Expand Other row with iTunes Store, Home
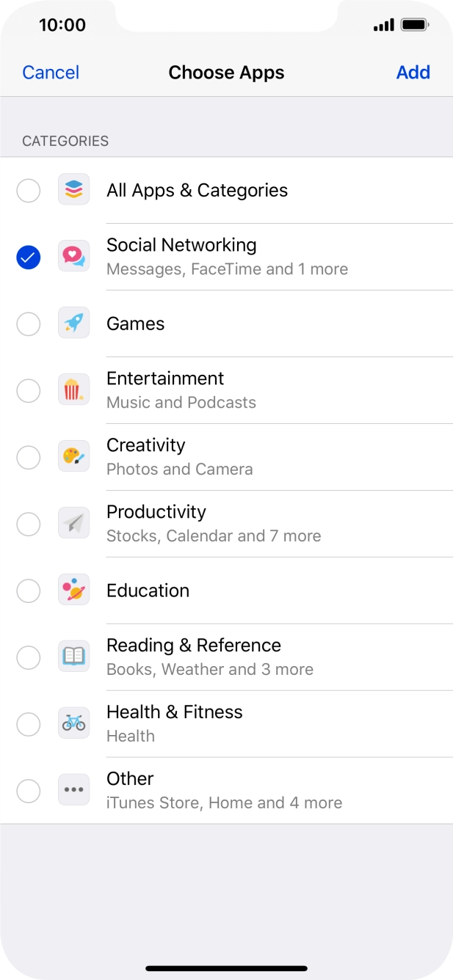 pos(224,791)
